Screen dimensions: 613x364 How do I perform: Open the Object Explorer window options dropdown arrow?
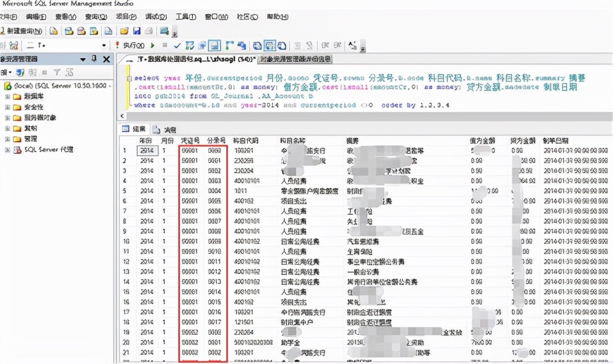[83, 59]
